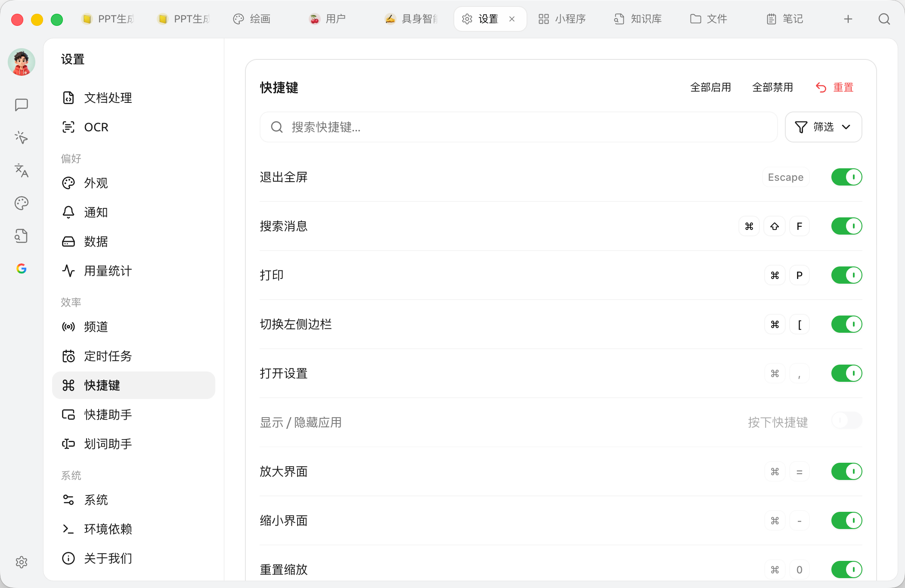The height and width of the screenshot is (588, 905).
Task: Disable the 退出全屏 shortcut toggle
Action: (846, 177)
